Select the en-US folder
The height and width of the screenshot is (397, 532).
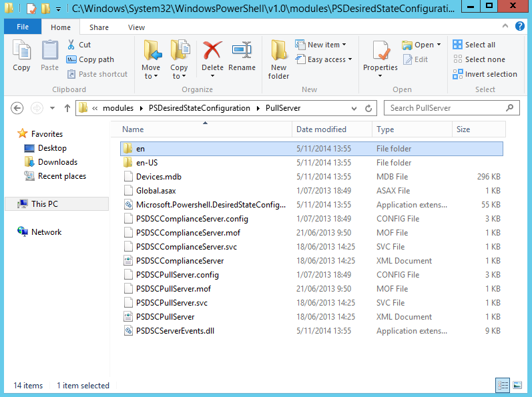click(x=312, y=163)
